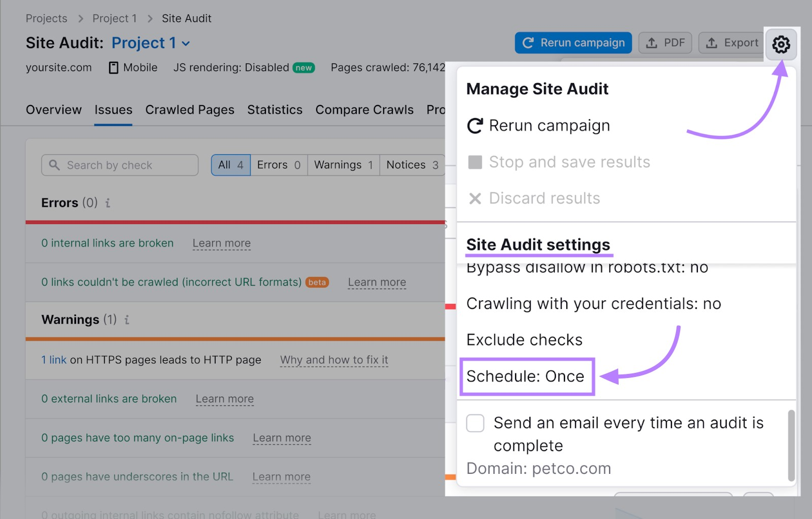812x519 pixels.
Task: Open the settings gear icon
Action: pos(781,45)
